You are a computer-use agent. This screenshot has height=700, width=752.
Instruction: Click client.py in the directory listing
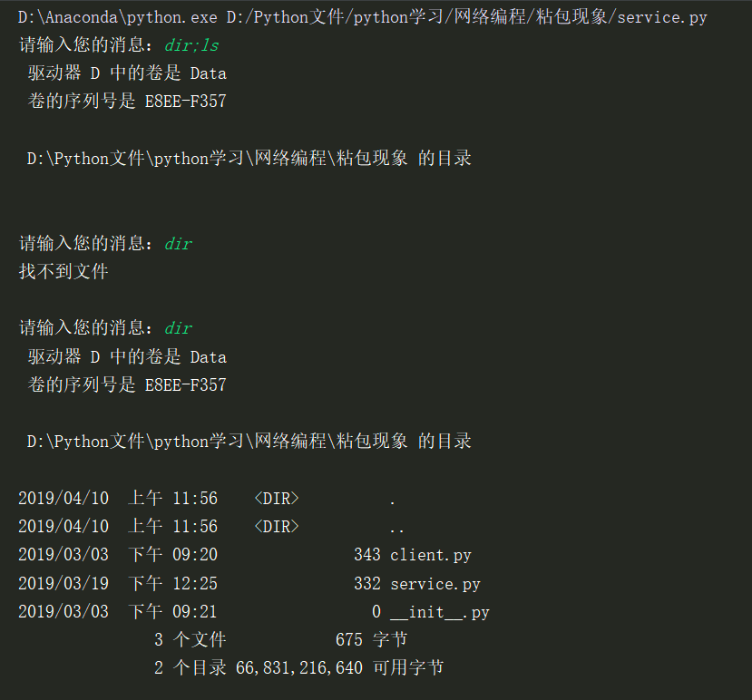click(430, 554)
